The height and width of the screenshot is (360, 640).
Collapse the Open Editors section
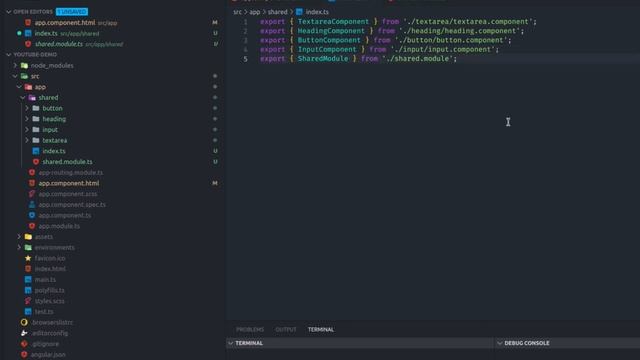(x=9, y=12)
